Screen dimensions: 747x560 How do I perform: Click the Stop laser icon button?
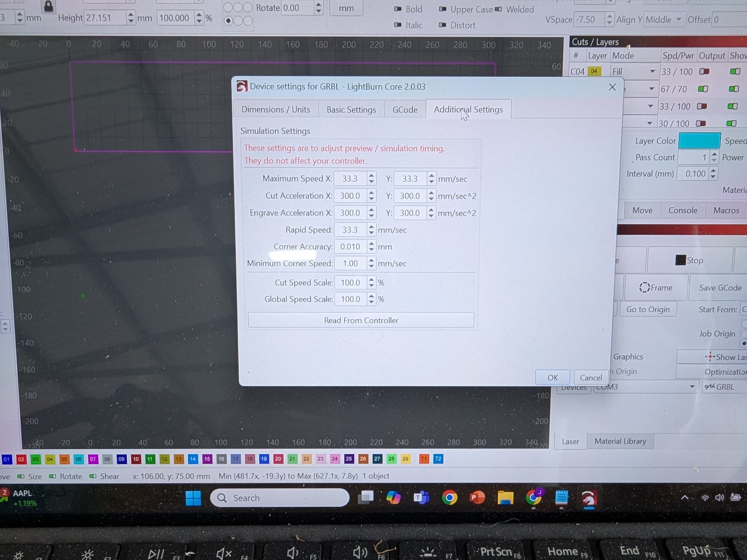click(689, 261)
